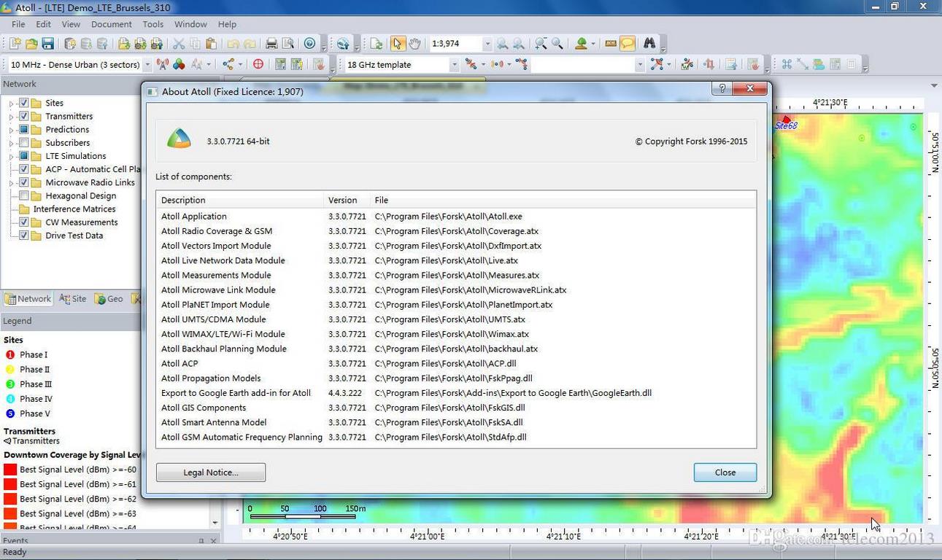Click the ruler distance measurement icon

click(x=611, y=44)
